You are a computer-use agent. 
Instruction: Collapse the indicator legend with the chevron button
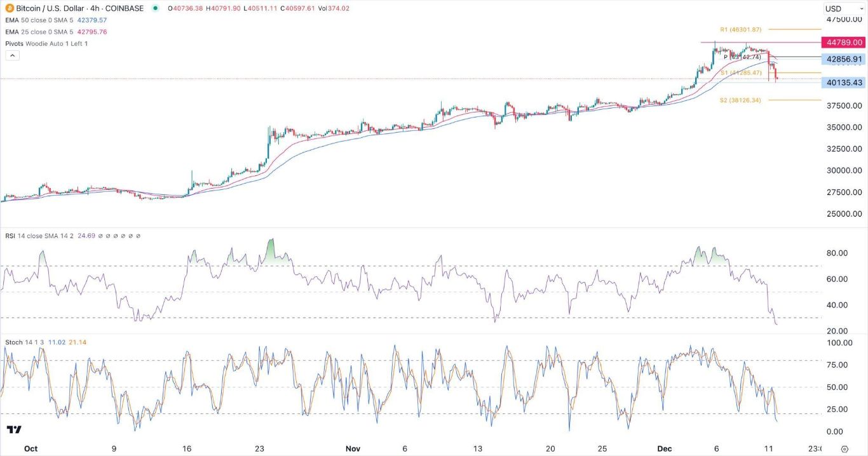coord(12,55)
